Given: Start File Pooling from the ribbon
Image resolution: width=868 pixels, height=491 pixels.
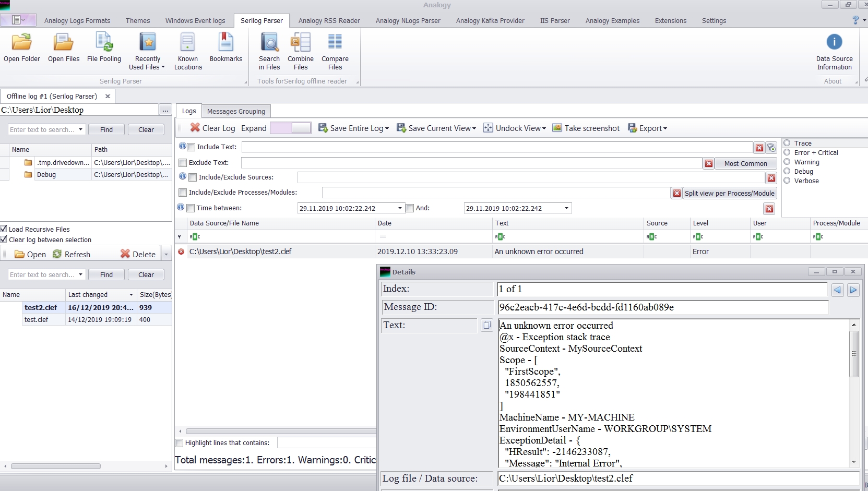Looking at the screenshot, I should click(x=104, y=48).
